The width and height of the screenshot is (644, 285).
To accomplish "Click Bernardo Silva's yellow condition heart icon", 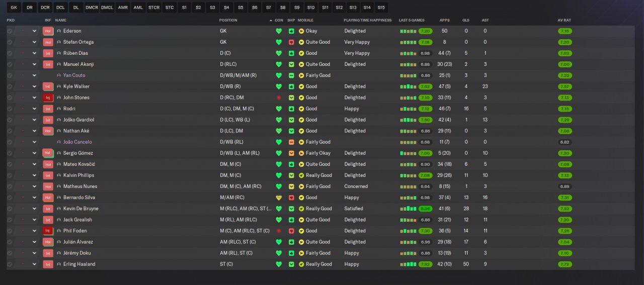I will point(279,198).
